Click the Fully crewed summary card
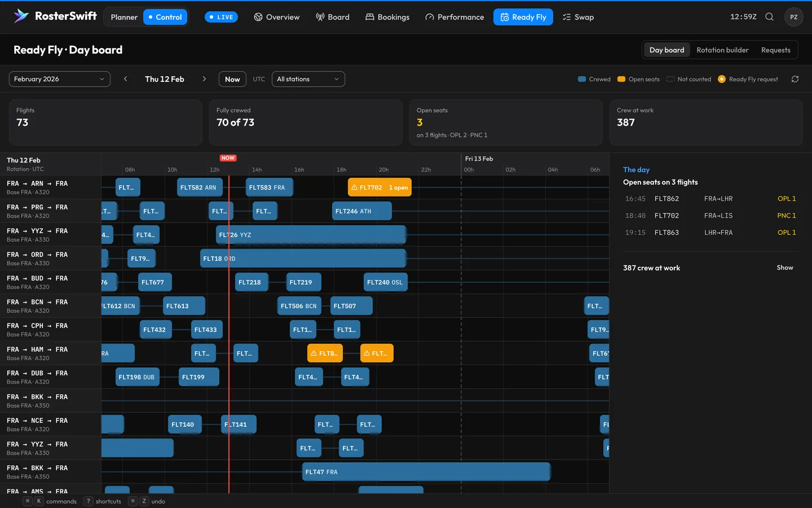Screen dimensions: 812x508 point(306,122)
